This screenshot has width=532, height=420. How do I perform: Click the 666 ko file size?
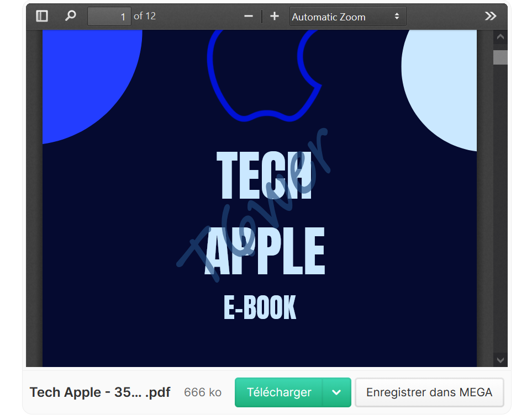tap(203, 392)
